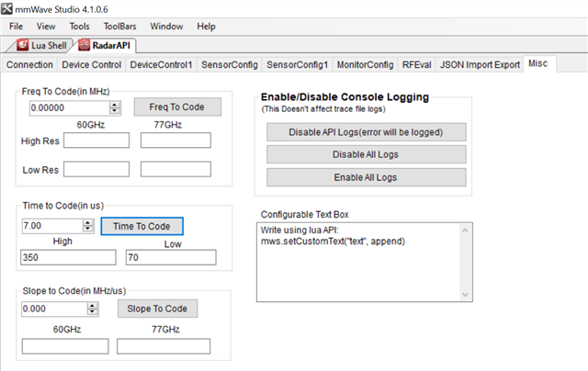Open the File menu
Viewport: 588px width, 371px height.
click(17, 27)
